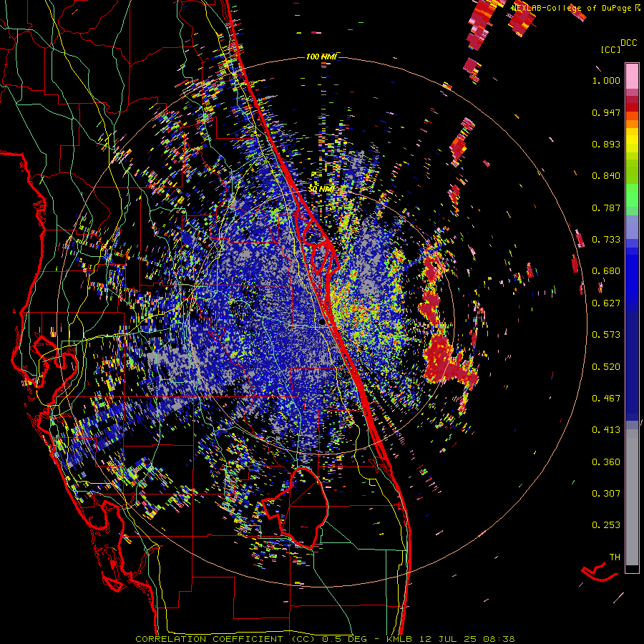644x644 pixels.
Task: Select the 0.840 scale value
Action: (606, 176)
